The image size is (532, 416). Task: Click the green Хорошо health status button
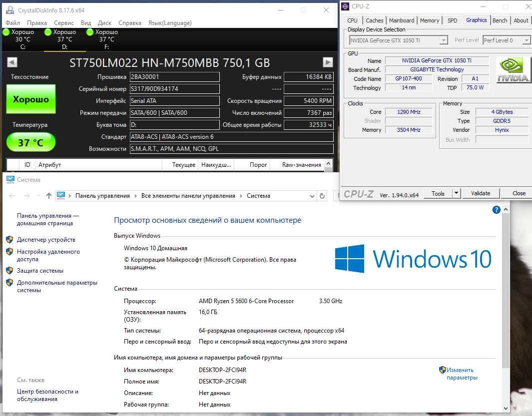(31, 99)
